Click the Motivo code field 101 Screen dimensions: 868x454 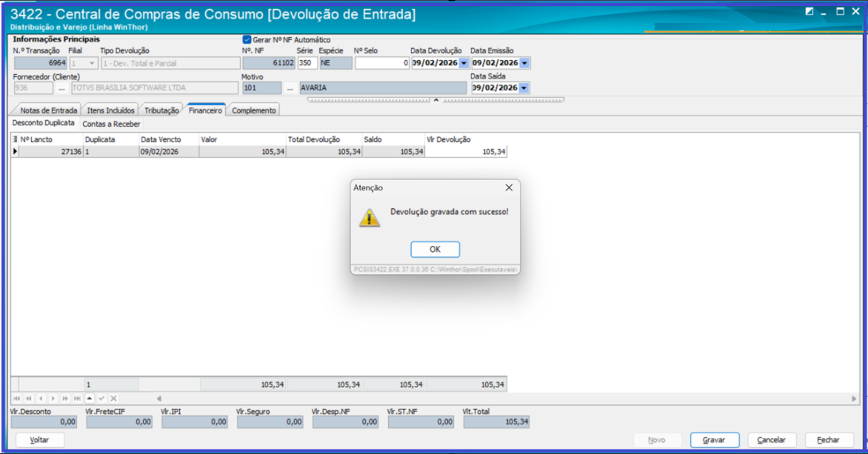[x=262, y=88]
